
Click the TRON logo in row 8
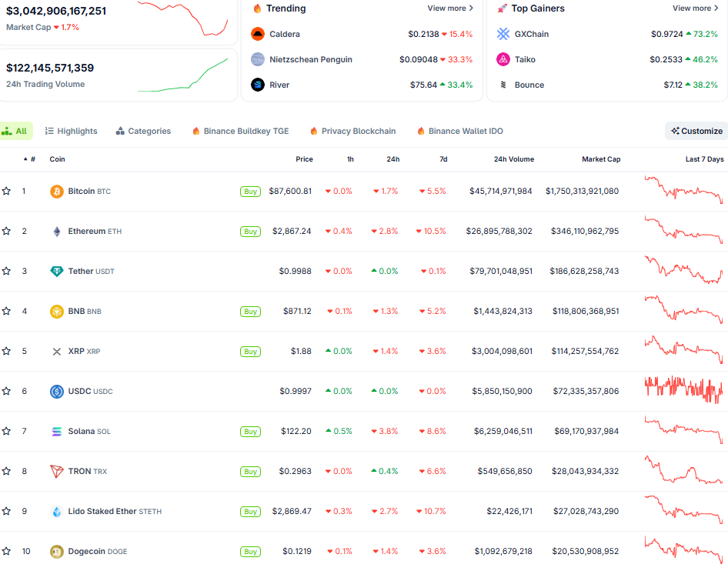pos(55,471)
